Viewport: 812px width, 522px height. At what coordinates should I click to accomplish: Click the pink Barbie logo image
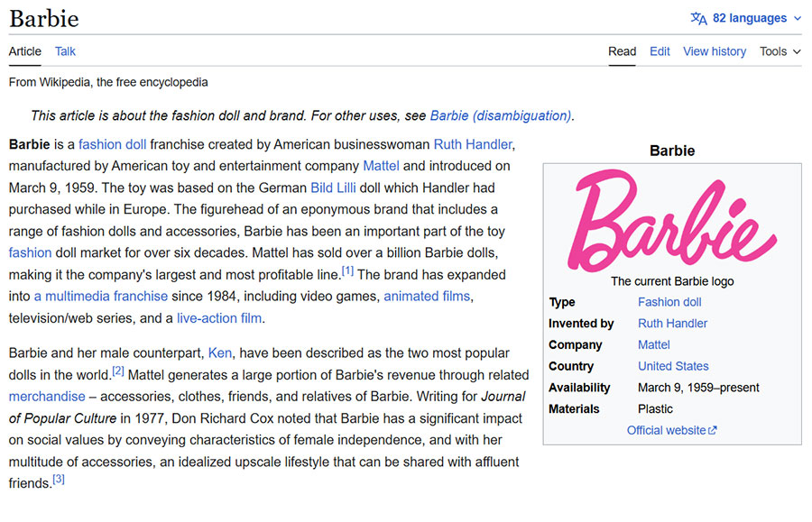coord(672,221)
